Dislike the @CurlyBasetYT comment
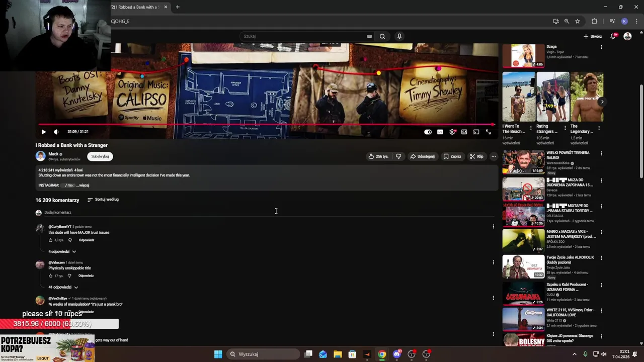The height and width of the screenshot is (362, 644). [70, 240]
